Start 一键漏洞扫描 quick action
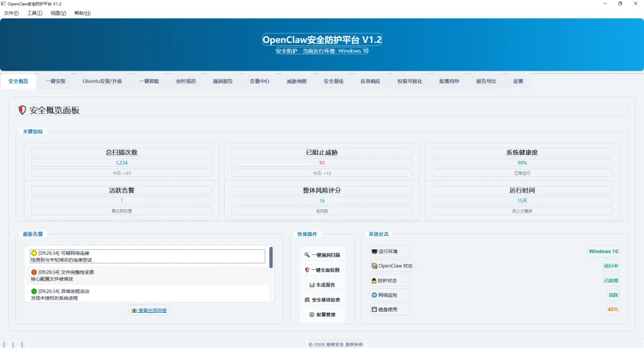Image resolution: width=644 pixels, height=348 pixels. click(322, 255)
